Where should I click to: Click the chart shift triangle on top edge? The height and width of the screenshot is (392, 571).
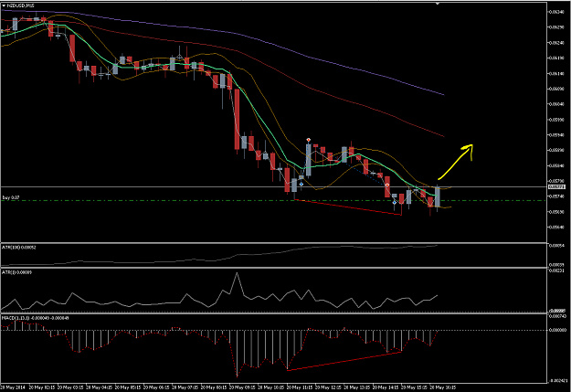tap(438, 4)
